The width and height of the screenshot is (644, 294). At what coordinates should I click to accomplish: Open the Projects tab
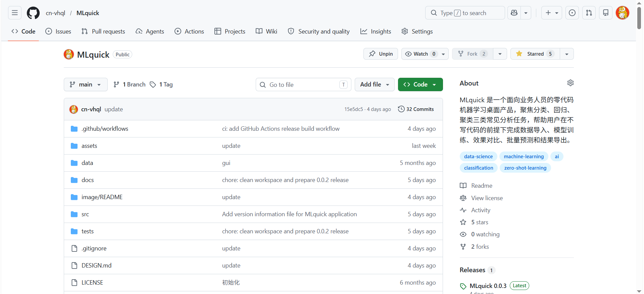(230, 31)
